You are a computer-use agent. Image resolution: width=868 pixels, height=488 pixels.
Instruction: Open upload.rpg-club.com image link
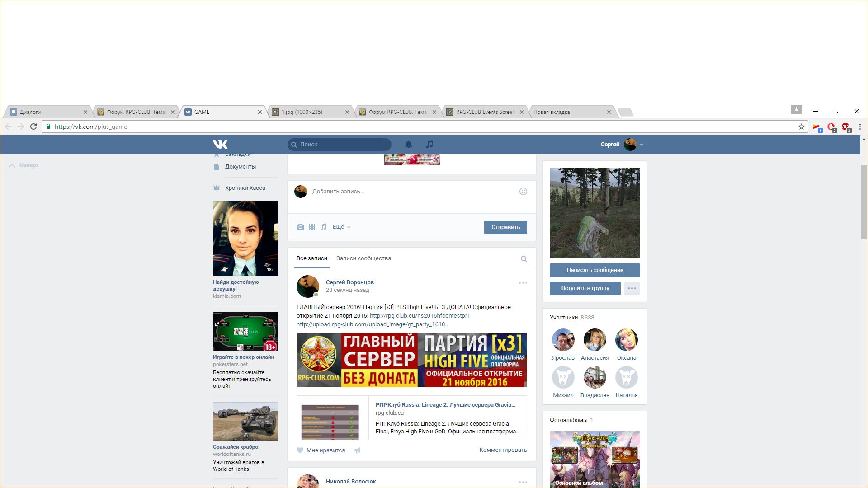(372, 324)
